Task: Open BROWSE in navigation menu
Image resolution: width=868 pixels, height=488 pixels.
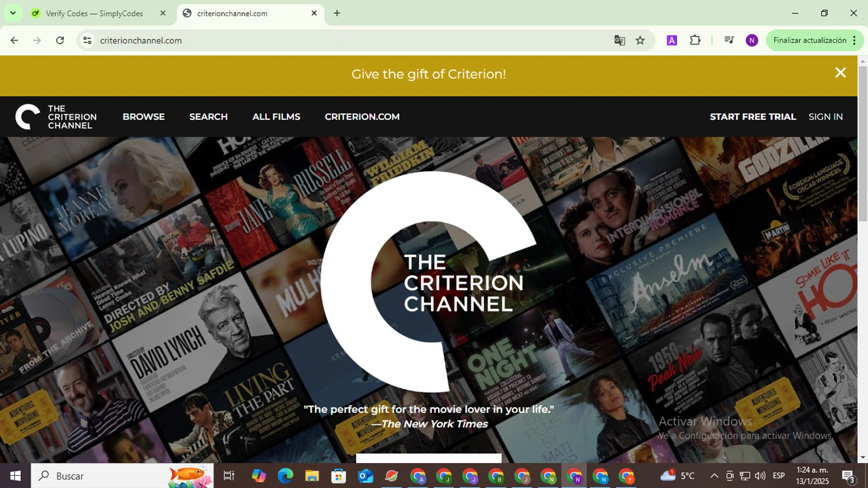Action: 144,117
